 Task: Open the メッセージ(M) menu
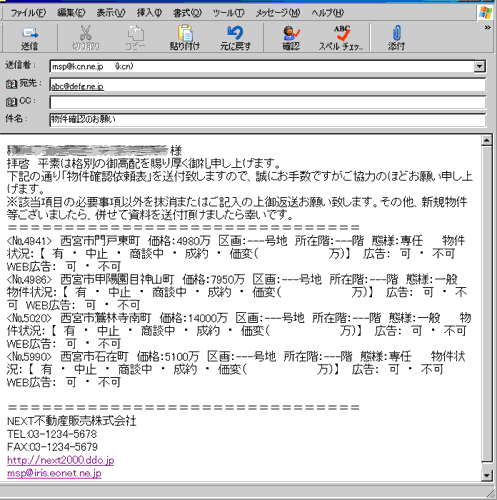pyautogui.click(x=278, y=13)
